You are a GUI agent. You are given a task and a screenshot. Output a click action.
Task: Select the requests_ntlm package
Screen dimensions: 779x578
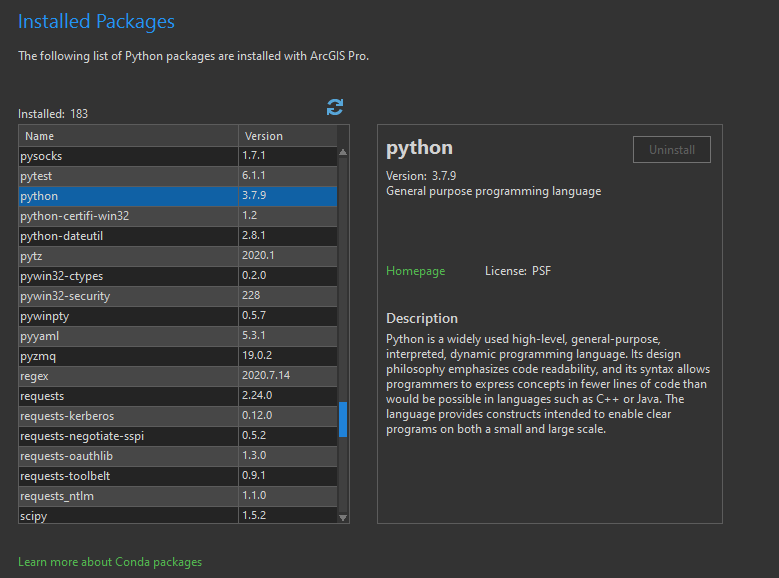[178, 496]
